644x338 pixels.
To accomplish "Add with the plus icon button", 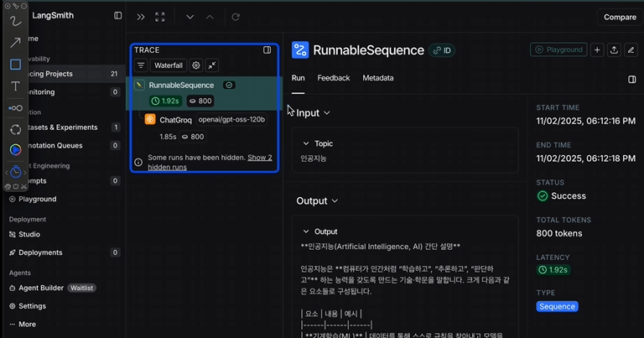I will [x=597, y=49].
